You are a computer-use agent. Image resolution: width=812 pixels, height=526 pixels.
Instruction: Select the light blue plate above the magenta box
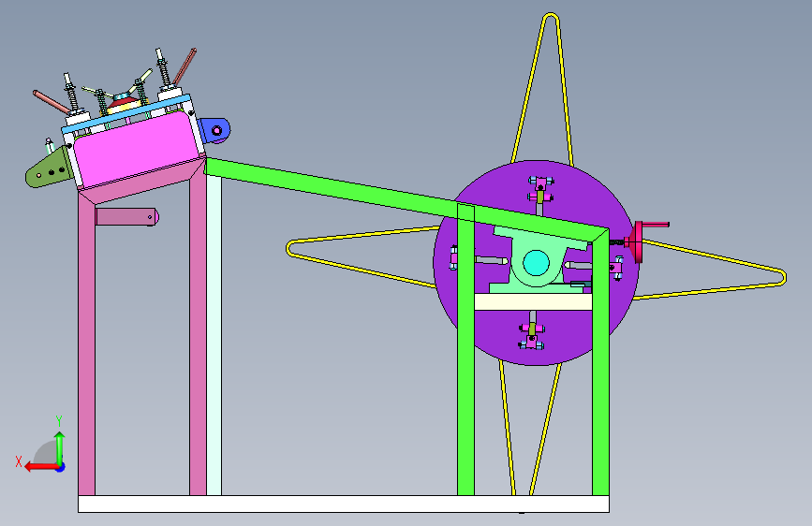126,114
